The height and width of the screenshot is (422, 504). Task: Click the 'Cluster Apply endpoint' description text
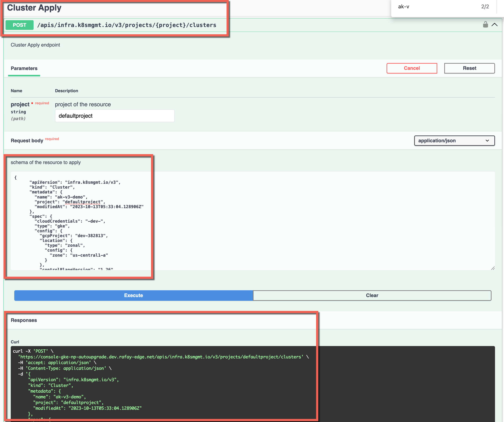click(x=35, y=45)
